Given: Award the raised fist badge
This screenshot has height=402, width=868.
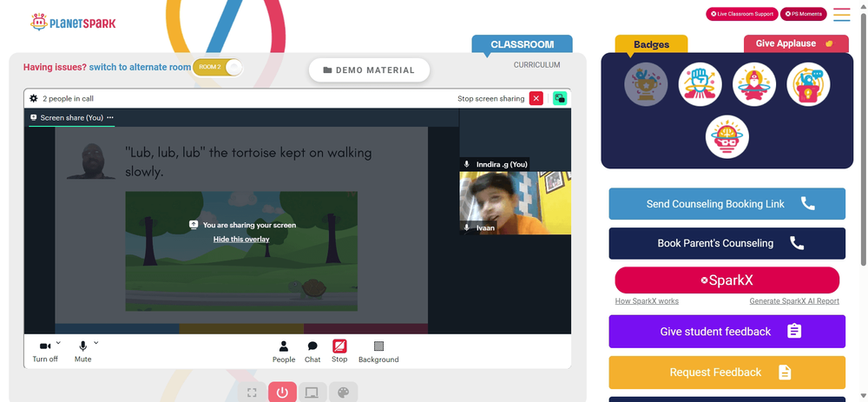Looking at the screenshot, I should [700, 84].
